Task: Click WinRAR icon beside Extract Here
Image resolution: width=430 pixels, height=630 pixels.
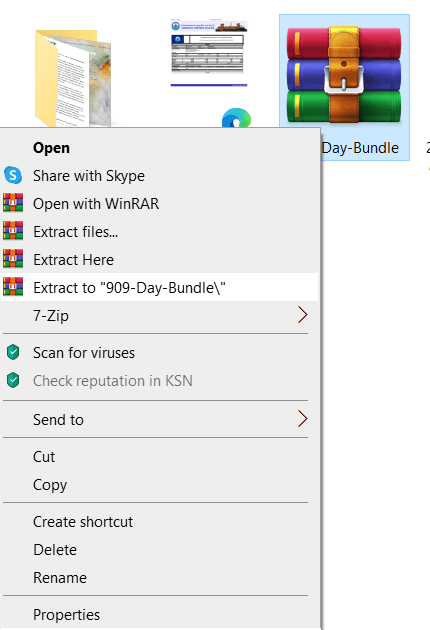Action: pos(13,259)
